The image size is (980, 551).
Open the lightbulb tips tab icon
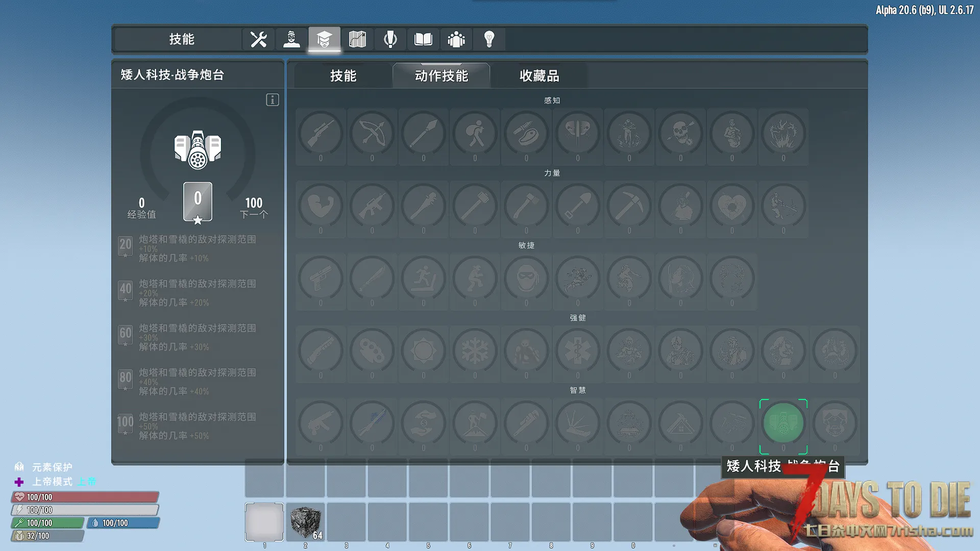489,39
